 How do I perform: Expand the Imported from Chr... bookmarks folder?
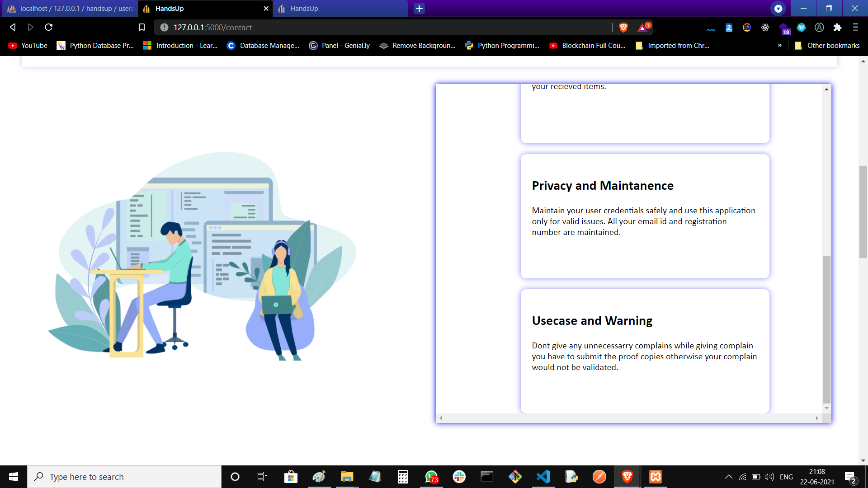(672, 46)
